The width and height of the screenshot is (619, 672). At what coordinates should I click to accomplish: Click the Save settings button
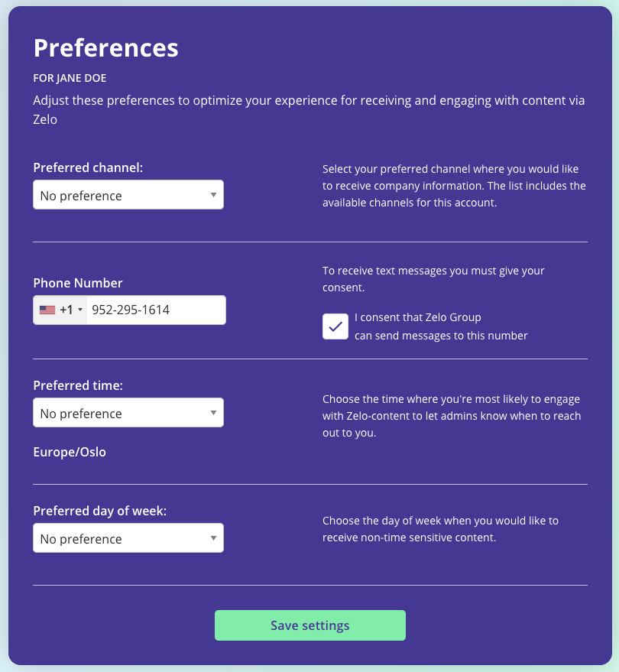point(310,625)
